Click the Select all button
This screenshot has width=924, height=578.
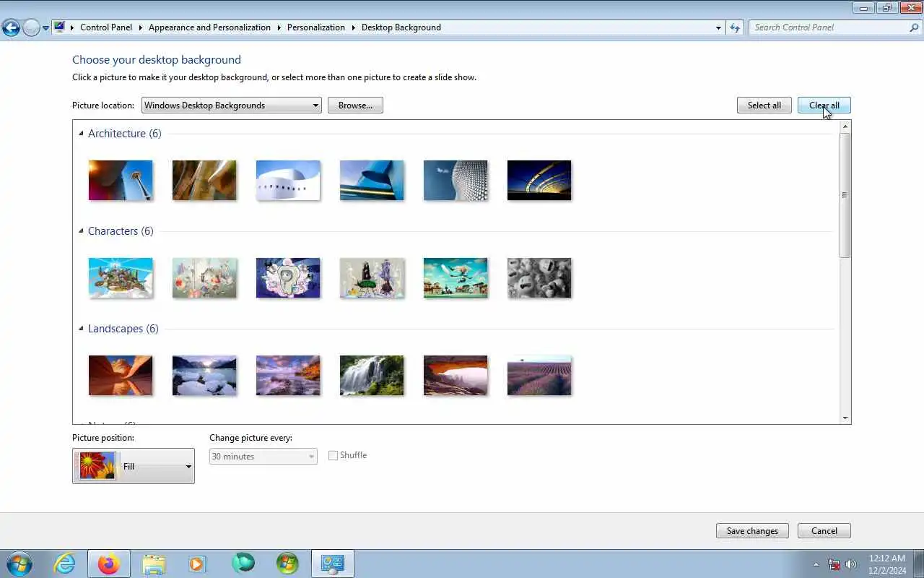point(764,105)
